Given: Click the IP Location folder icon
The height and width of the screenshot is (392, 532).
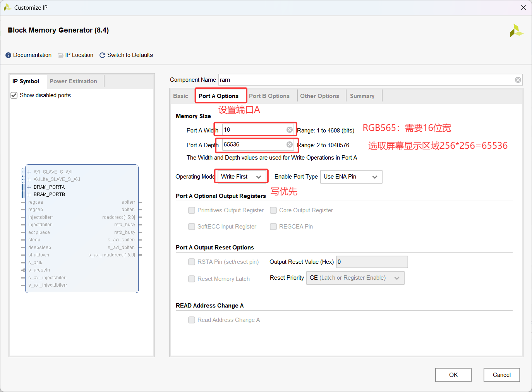Looking at the screenshot, I should [60, 55].
